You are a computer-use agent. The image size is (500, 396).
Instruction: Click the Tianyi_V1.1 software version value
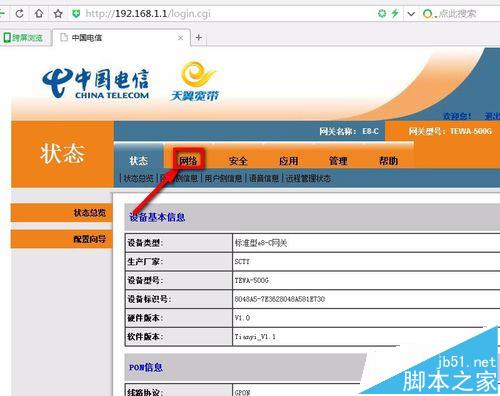(x=255, y=337)
